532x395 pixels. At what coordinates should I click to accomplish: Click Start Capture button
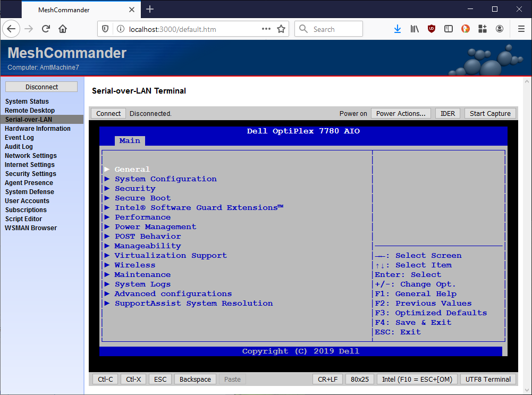[490, 113]
